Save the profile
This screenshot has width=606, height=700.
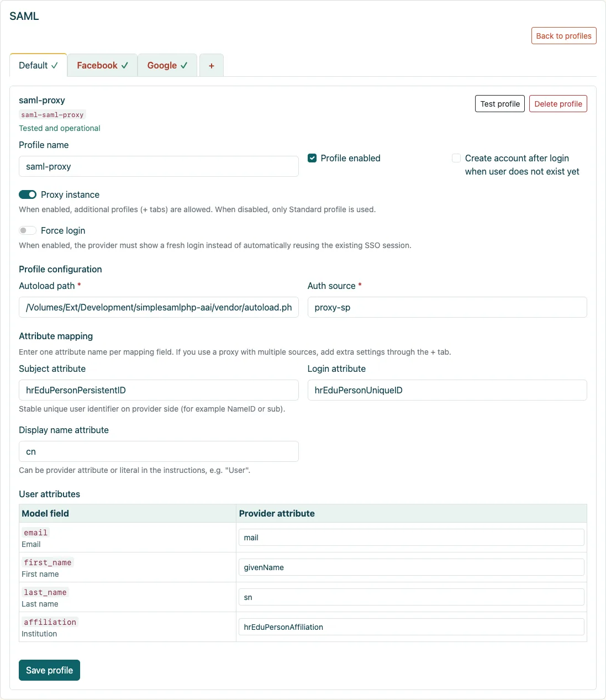(49, 670)
